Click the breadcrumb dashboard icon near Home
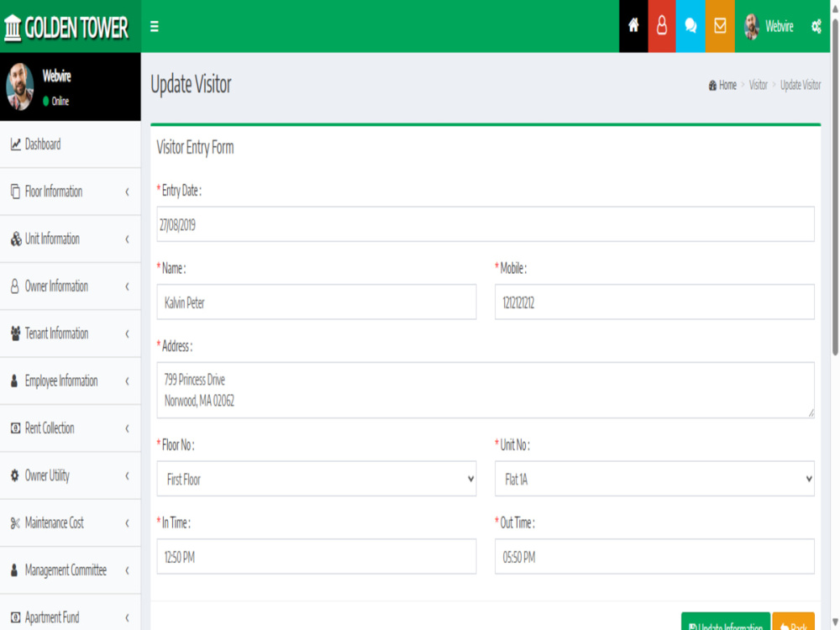The height and width of the screenshot is (630, 840). click(x=712, y=85)
